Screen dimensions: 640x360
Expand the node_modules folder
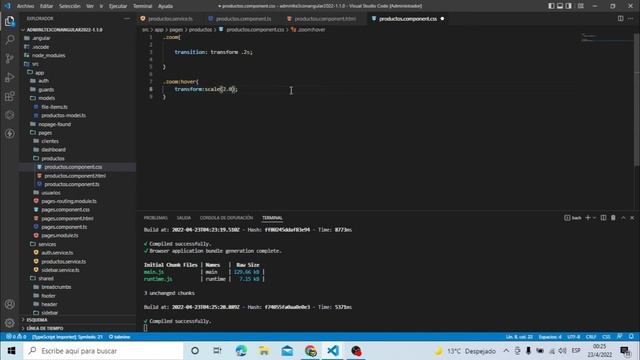[x=48, y=56]
